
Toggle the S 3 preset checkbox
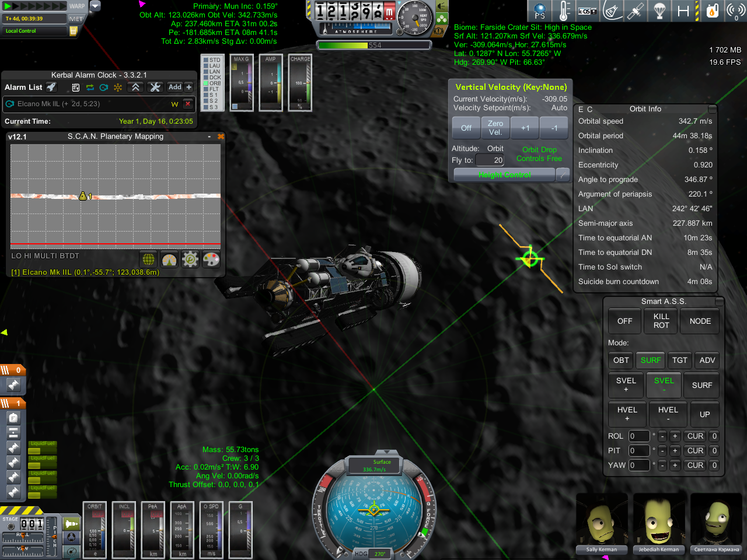(x=205, y=107)
